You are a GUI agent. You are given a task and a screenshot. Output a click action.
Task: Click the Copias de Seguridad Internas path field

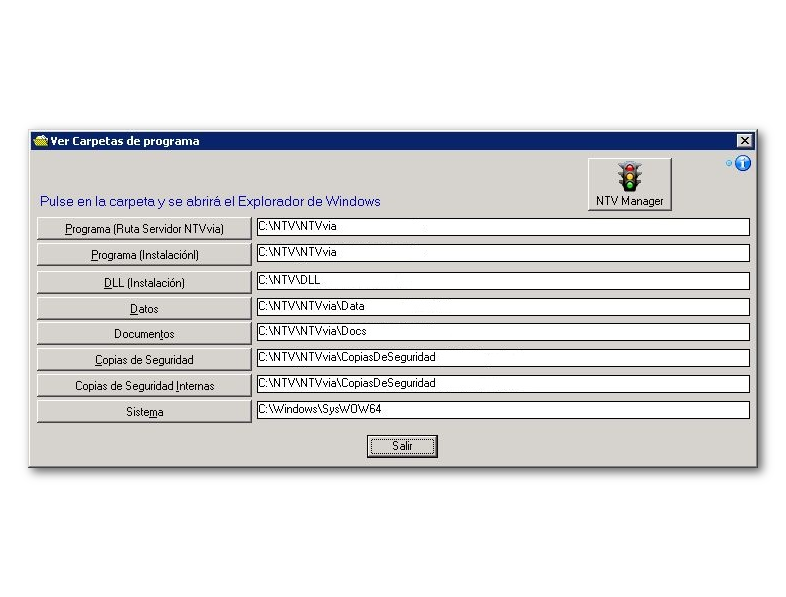click(x=502, y=384)
